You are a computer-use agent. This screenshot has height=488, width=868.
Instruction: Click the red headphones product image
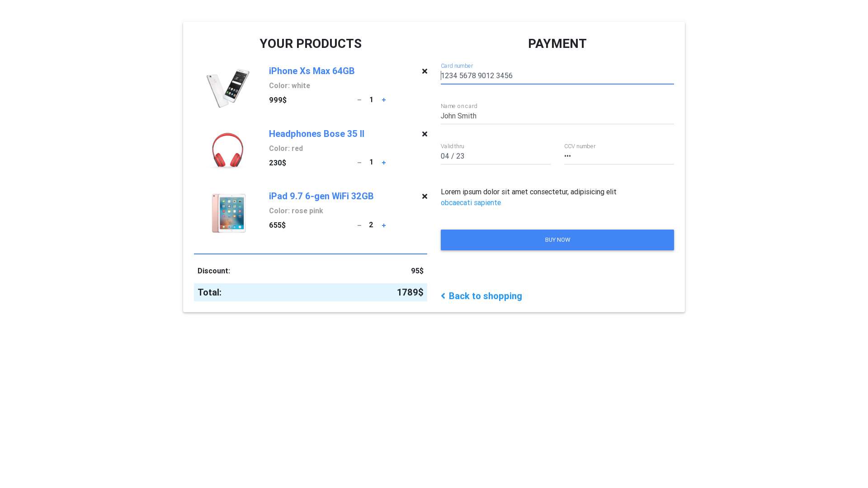pos(227,150)
